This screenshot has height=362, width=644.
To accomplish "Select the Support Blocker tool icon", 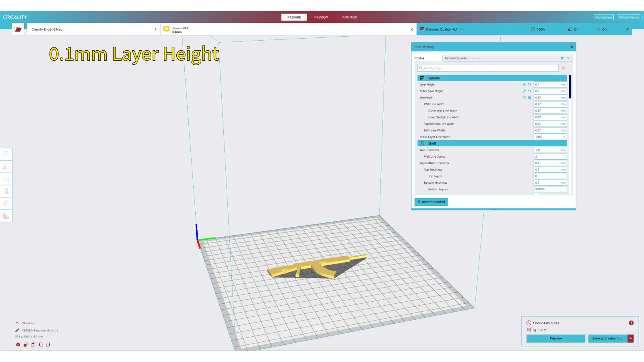I will [6, 216].
